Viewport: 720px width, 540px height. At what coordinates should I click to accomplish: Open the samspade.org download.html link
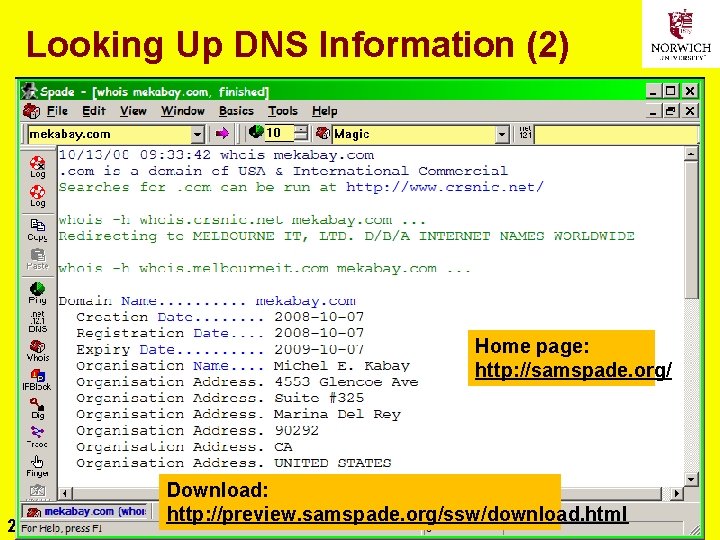click(x=398, y=514)
